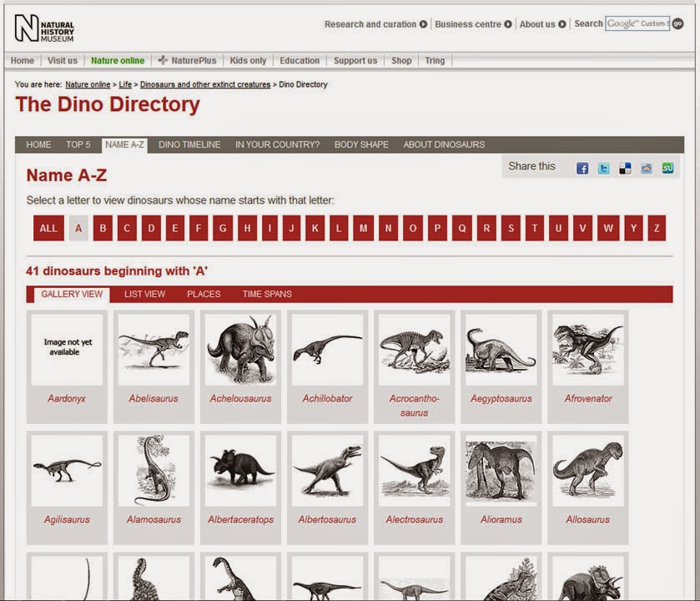700x601 pixels.
Task: Open the Afrovenator thumbnail
Action: pyautogui.click(x=588, y=349)
